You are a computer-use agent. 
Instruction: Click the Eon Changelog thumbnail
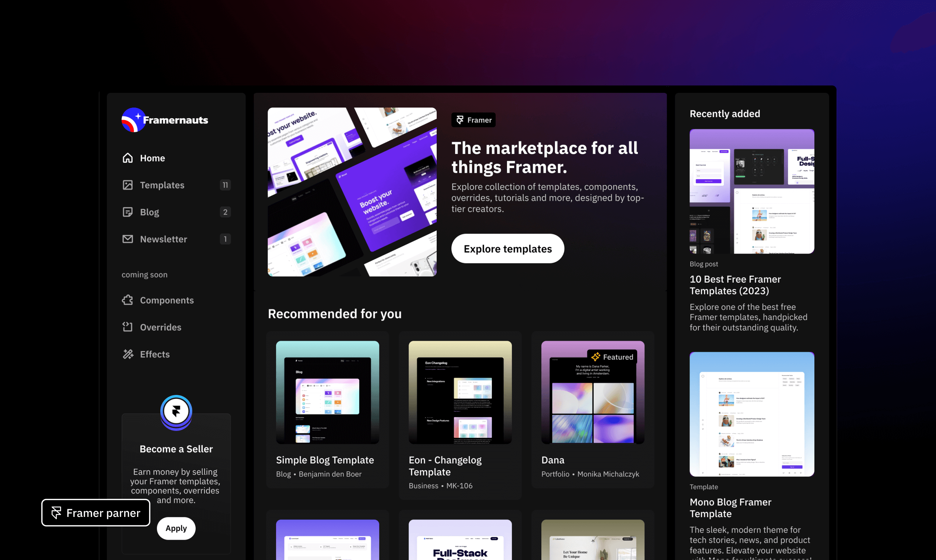pyautogui.click(x=460, y=392)
